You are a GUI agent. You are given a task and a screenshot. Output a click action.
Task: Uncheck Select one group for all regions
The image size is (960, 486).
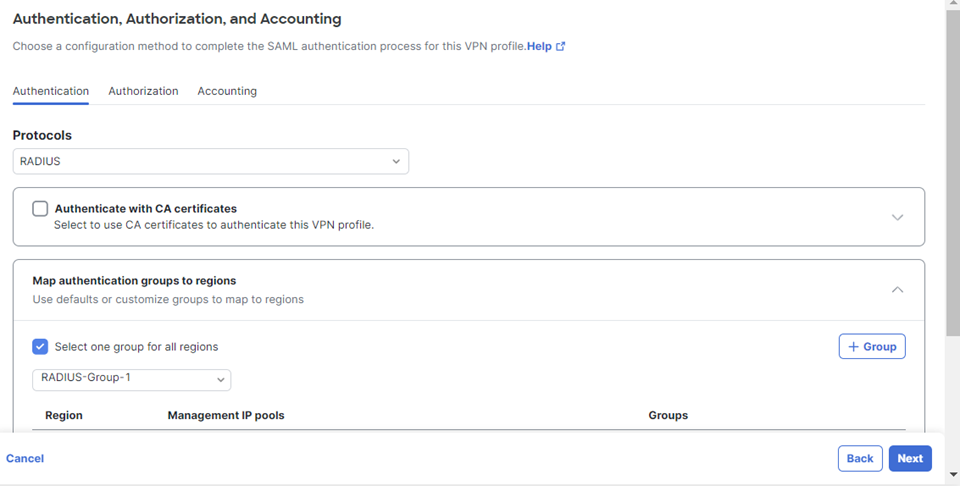point(40,347)
